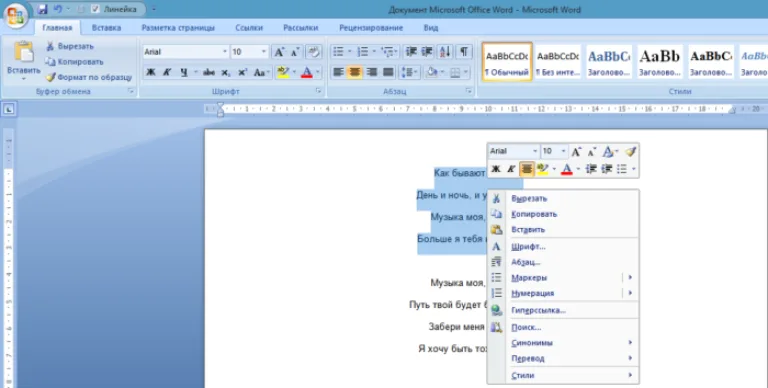Viewport: 768px width, 388px height.
Task: Open the mini toolbar styles A icon
Action: tap(609, 152)
